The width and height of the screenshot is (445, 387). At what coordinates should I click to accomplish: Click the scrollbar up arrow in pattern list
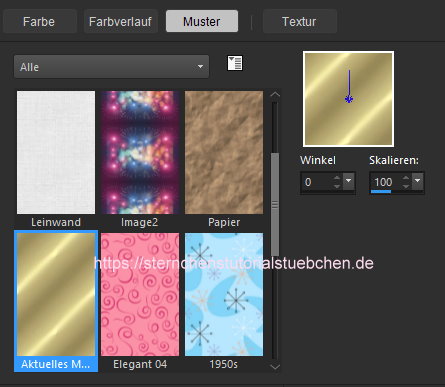[x=275, y=95]
